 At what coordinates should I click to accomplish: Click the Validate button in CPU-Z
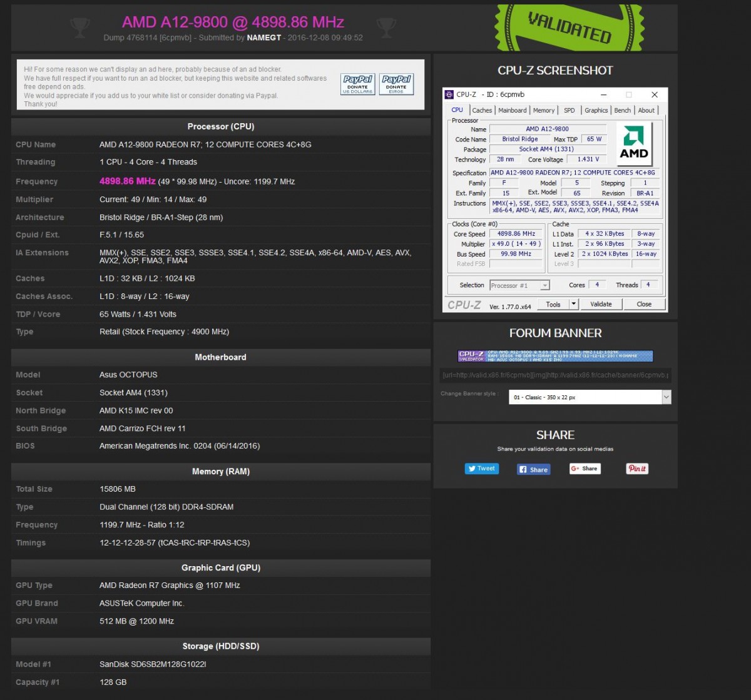tap(601, 304)
